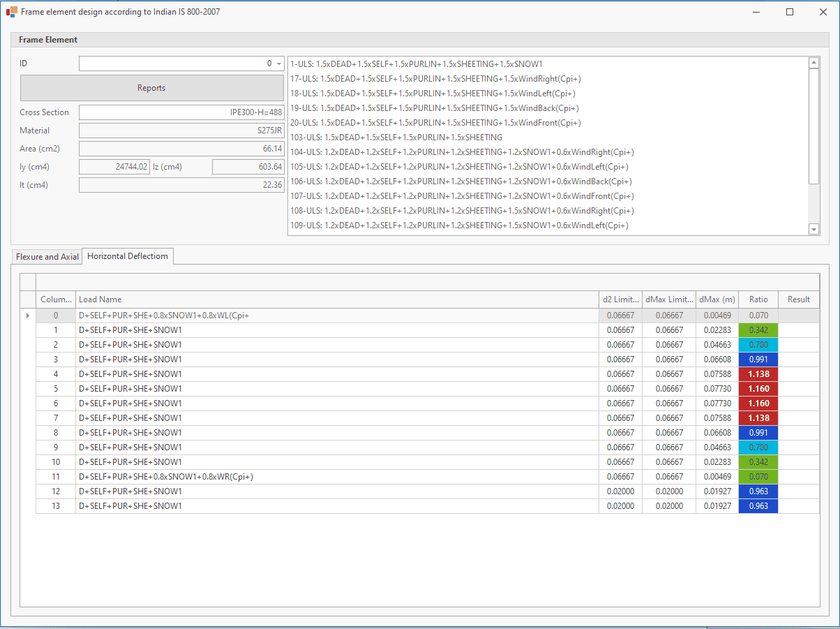Screen dimensions: 840x629
Task: Click the application icon in title bar
Action: (11, 12)
